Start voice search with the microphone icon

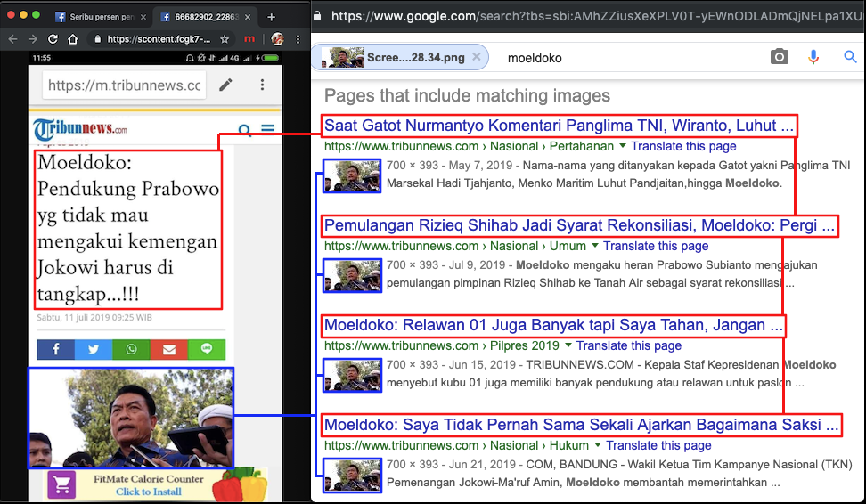pyautogui.click(x=813, y=57)
